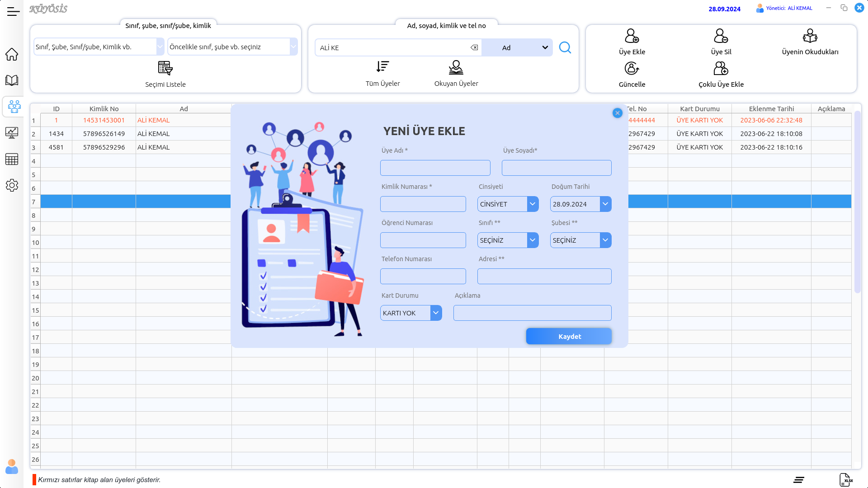
Task: Open settings gear in sidebar
Action: [12, 185]
